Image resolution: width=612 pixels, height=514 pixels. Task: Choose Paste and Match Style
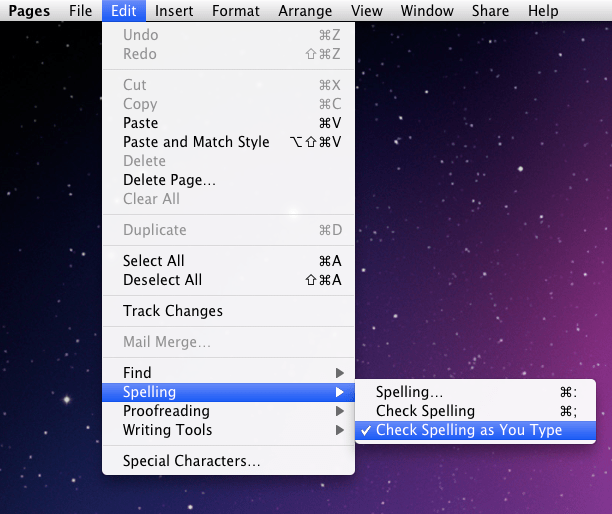[228, 142]
